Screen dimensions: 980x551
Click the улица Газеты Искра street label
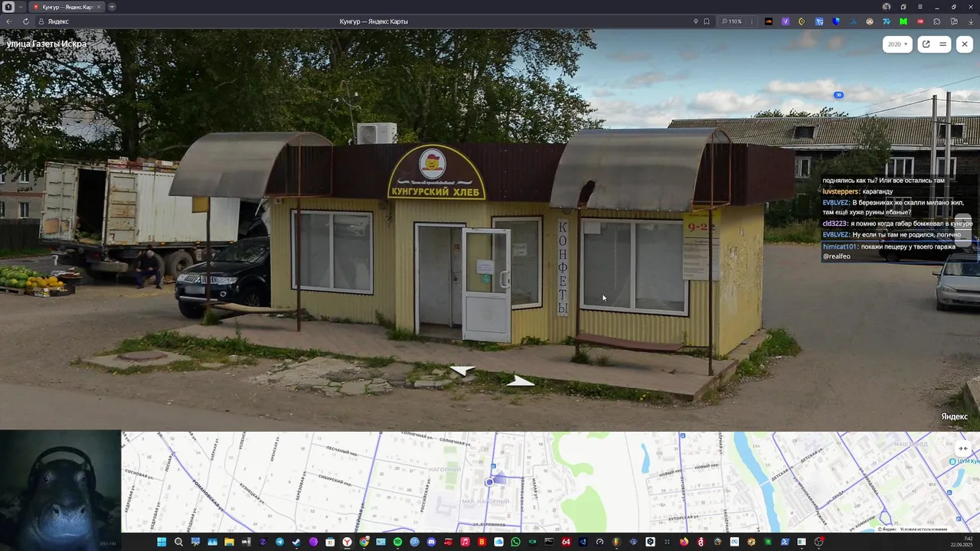tap(47, 44)
